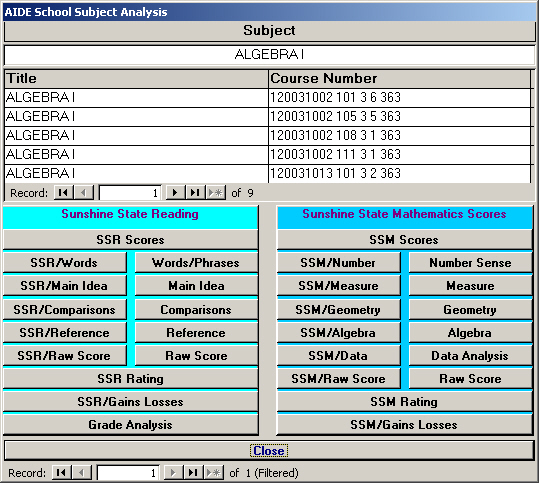This screenshot has width=539, height=483.
Task: Jump to last record in course list
Action: click(x=195, y=193)
